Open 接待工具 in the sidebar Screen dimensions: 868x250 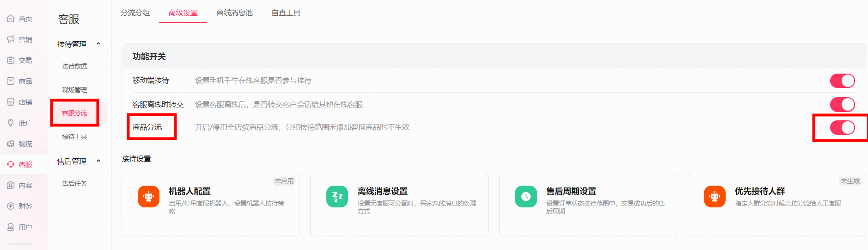pos(74,137)
